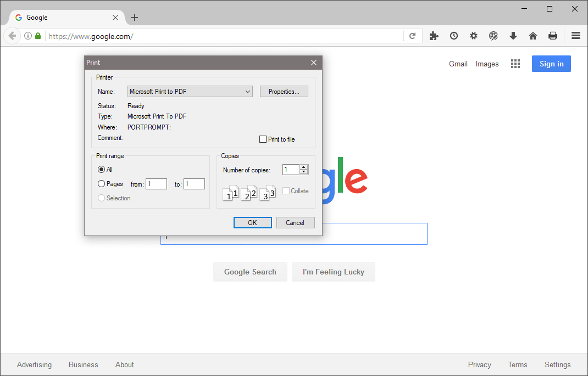
Task: Open printer Name dropdown
Action: coord(190,91)
